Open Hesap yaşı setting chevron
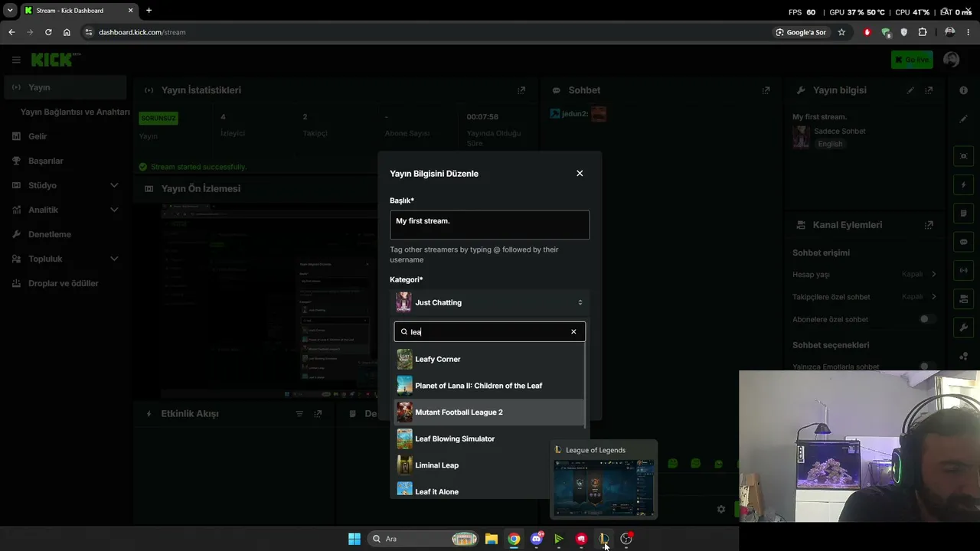The image size is (980, 551). tap(933, 274)
